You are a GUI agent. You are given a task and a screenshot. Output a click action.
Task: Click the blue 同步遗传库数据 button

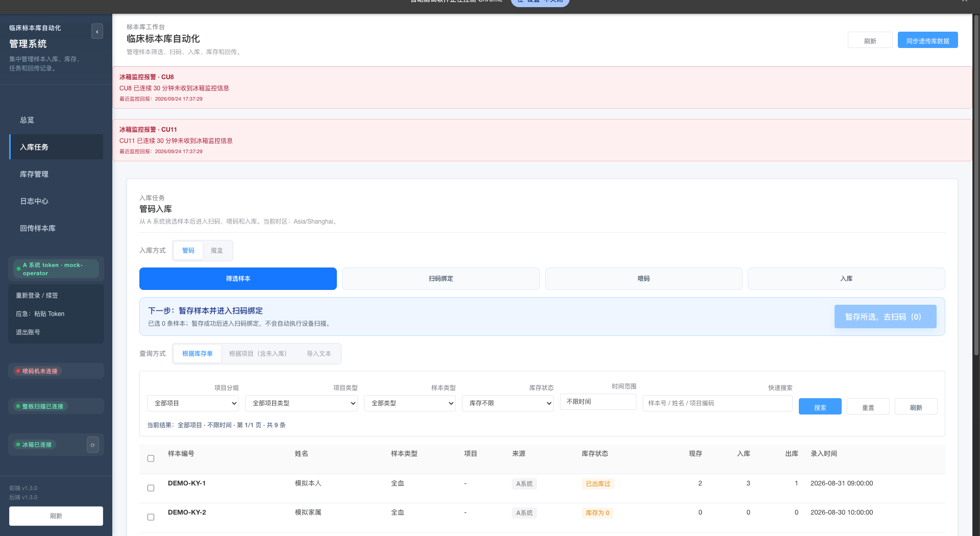point(927,40)
